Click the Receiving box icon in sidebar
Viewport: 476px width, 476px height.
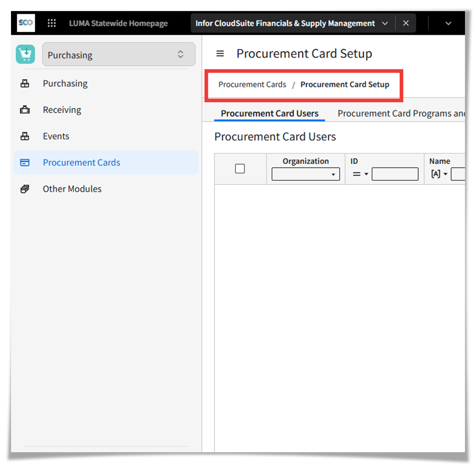pos(25,110)
